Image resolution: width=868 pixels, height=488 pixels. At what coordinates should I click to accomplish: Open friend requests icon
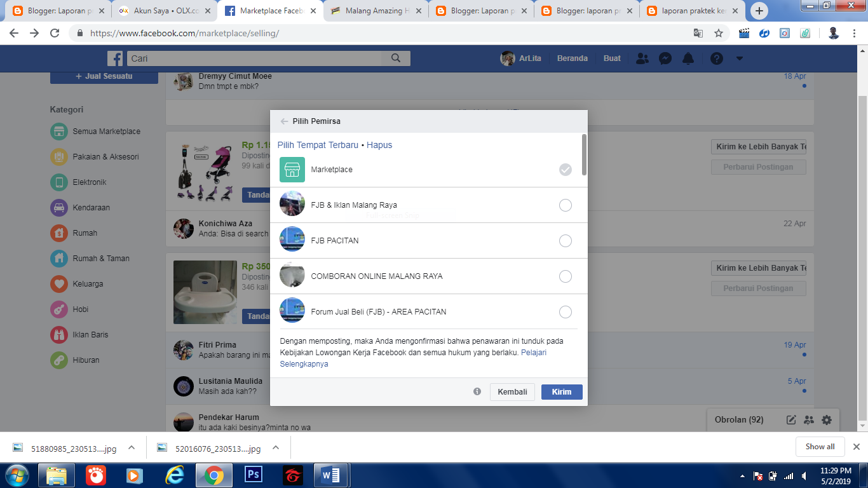(x=642, y=58)
